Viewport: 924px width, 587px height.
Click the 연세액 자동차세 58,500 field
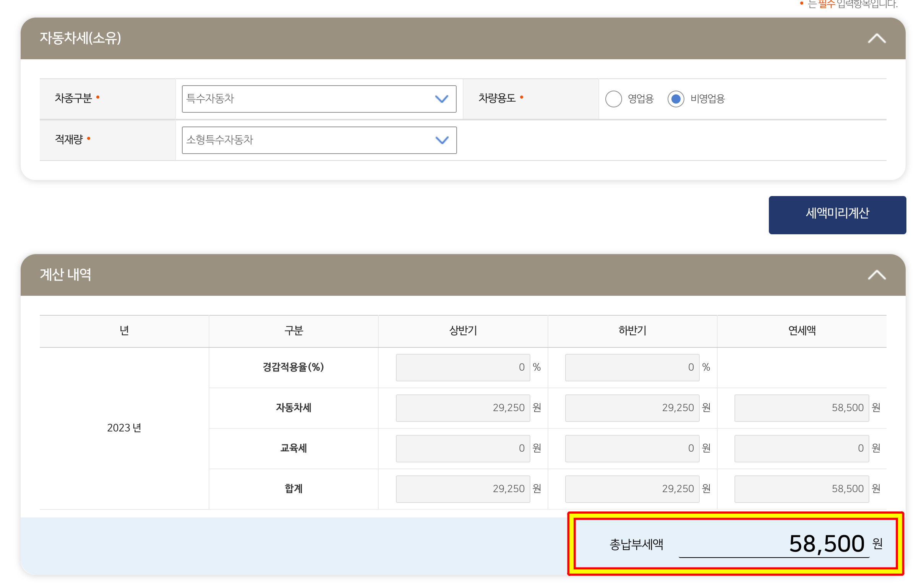pos(801,407)
